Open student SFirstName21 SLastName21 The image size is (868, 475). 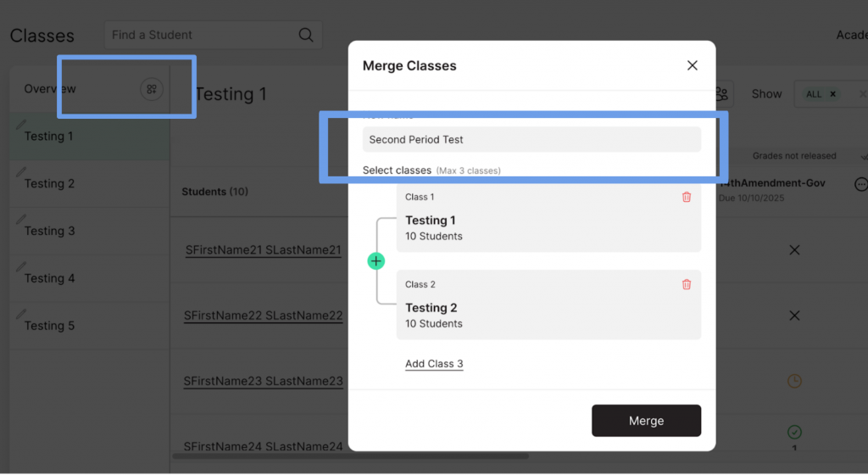point(263,250)
